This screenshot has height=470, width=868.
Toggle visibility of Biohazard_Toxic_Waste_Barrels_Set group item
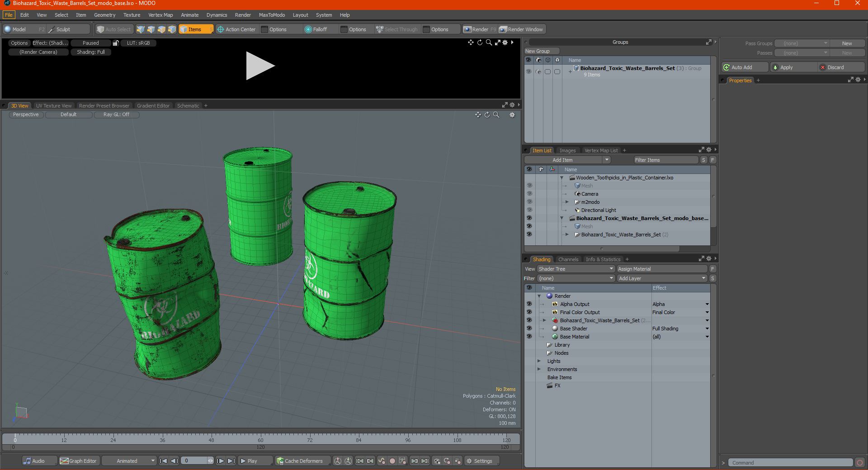[529, 235]
